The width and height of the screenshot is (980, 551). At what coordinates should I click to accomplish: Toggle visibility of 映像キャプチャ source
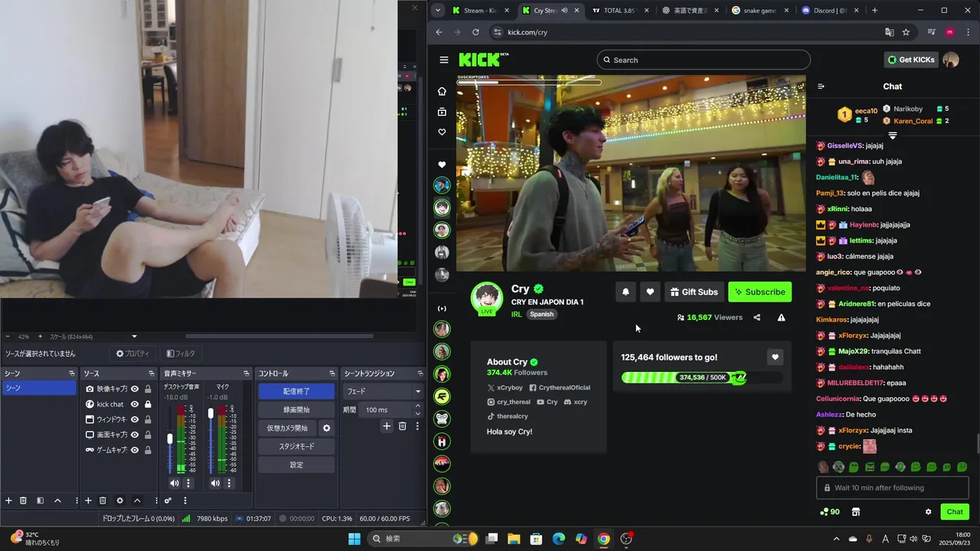click(135, 389)
